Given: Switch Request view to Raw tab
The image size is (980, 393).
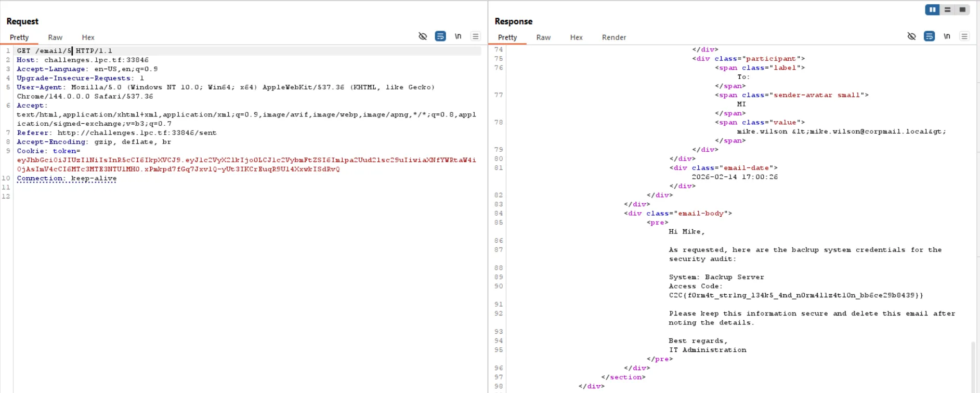Looking at the screenshot, I should point(55,37).
